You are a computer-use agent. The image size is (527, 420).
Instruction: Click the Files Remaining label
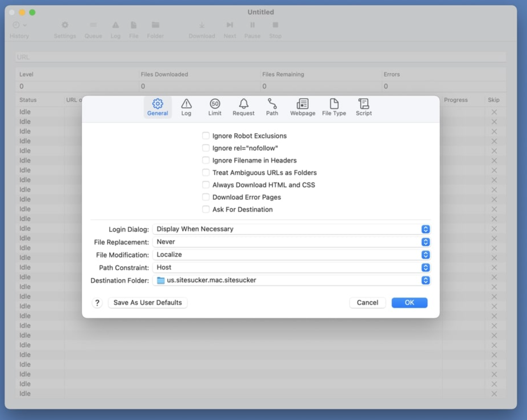click(x=283, y=74)
